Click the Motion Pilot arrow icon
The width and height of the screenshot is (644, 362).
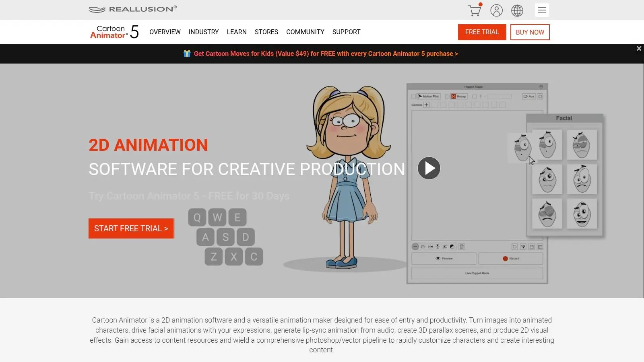[419, 96]
